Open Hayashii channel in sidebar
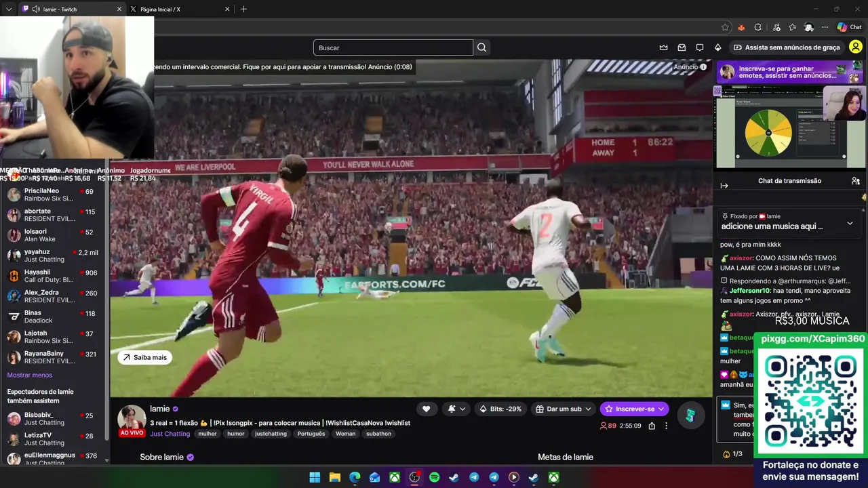Viewport: 868px width, 488px height. coord(54,276)
